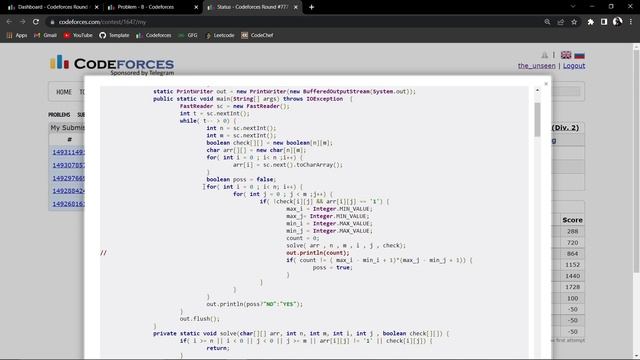Click the line boolean poss = false;
Screen dimensions: 640x360
click(241, 180)
